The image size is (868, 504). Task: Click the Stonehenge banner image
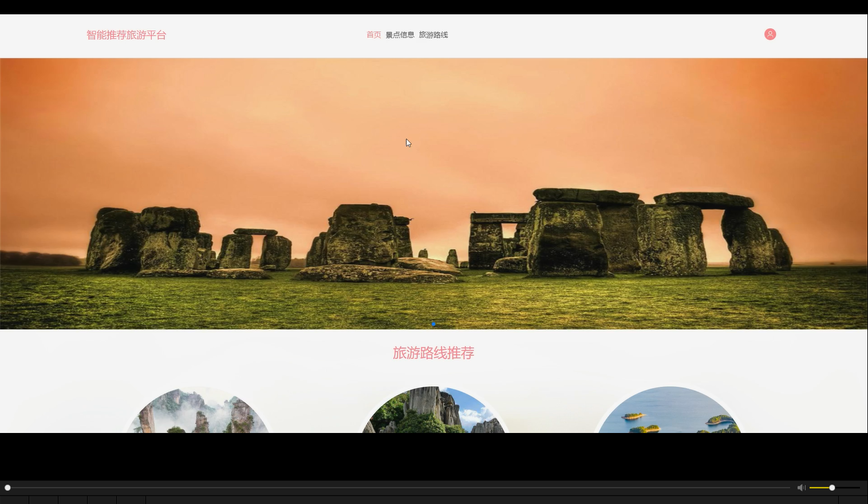[x=433, y=194]
